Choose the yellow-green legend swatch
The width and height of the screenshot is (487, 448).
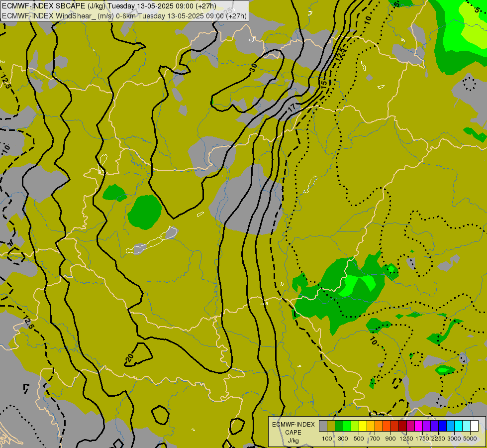355,426
